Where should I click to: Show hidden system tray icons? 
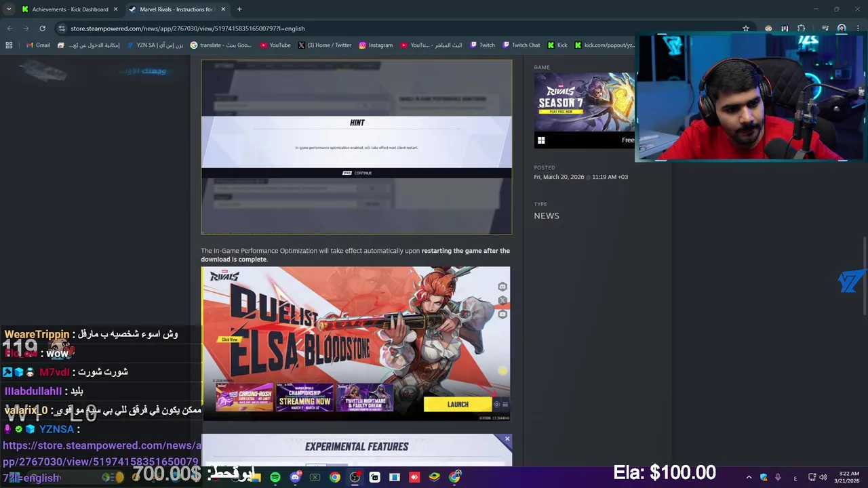[x=749, y=477]
